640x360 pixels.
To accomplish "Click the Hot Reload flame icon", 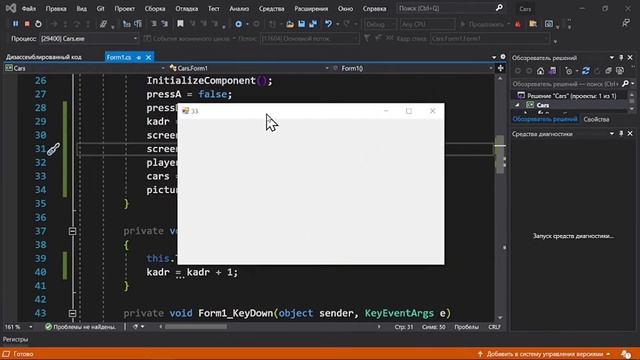I will [518, 24].
